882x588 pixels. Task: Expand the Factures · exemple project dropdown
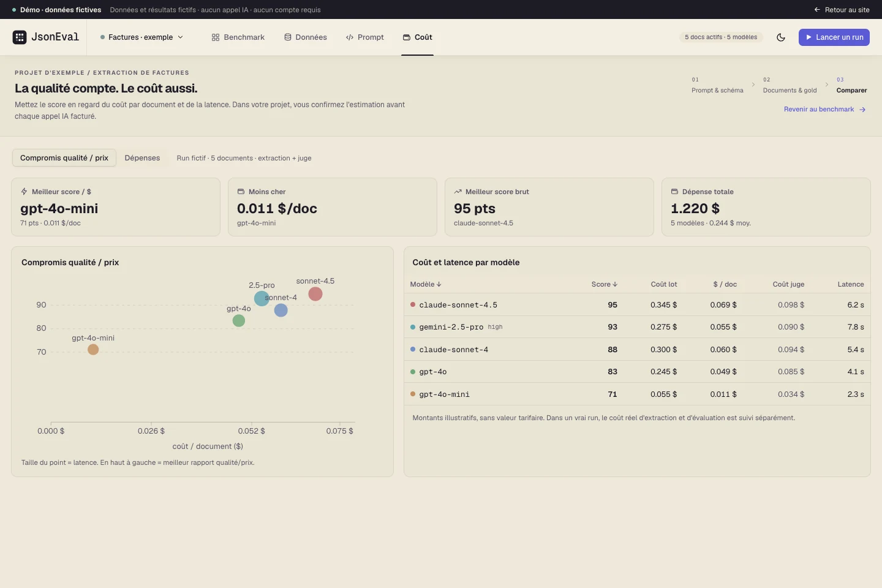point(141,37)
